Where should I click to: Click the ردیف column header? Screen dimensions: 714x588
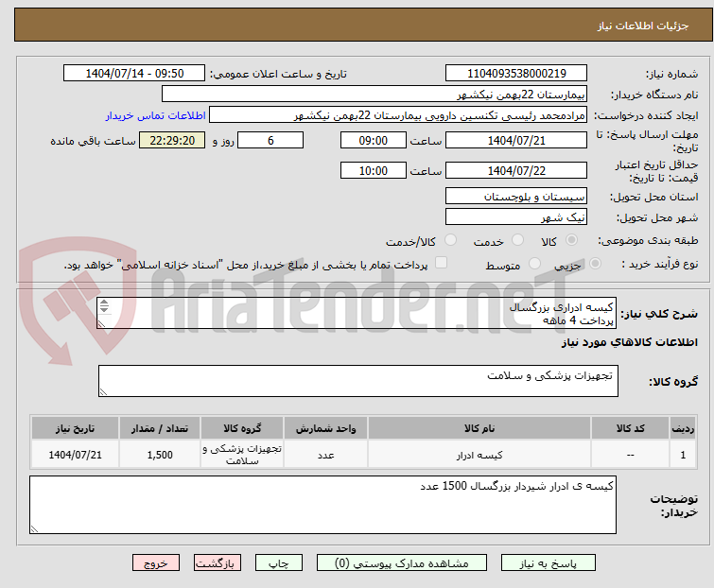(683, 428)
